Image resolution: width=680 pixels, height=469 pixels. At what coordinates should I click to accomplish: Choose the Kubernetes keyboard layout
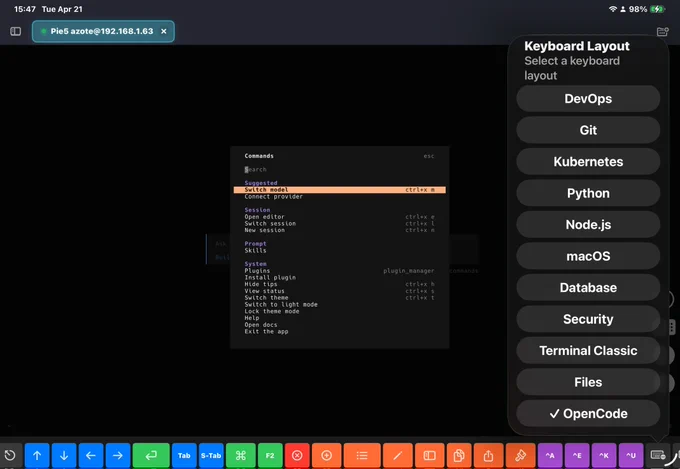coord(588,161)
